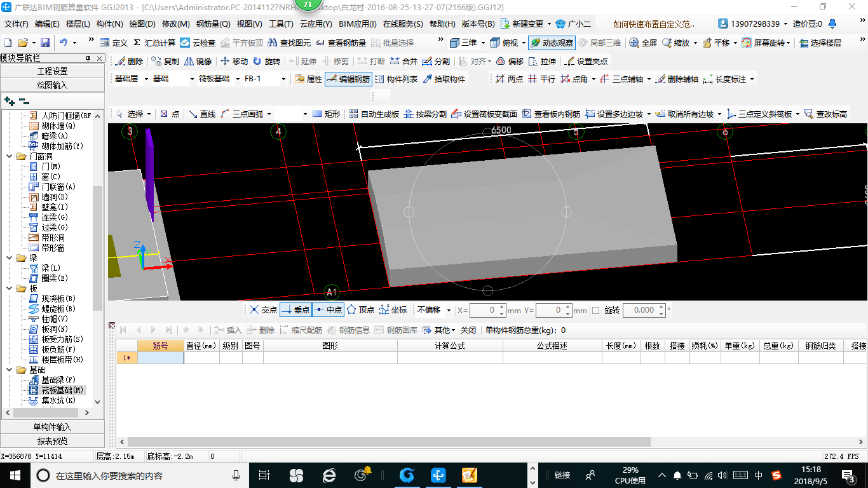
Task: Open 查看板内钢筋 view slab rebar
Action: 550,114
